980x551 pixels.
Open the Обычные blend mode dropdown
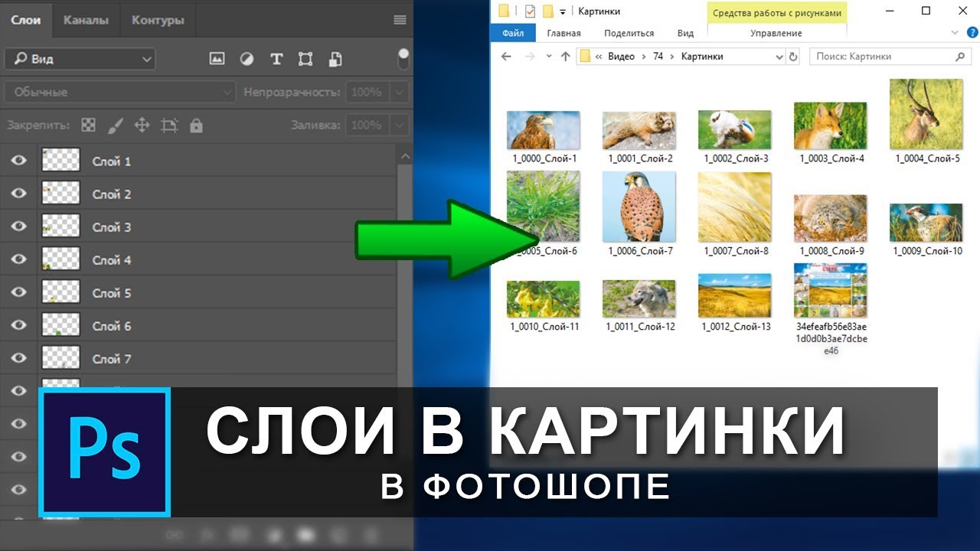120,92
